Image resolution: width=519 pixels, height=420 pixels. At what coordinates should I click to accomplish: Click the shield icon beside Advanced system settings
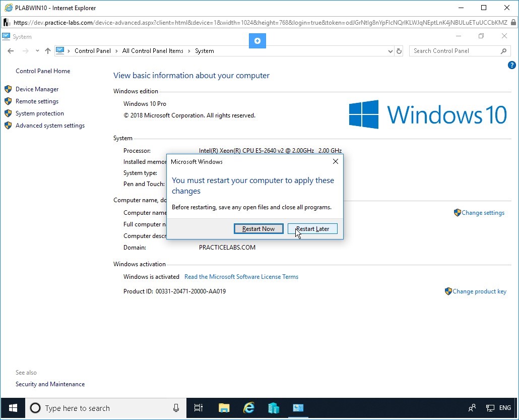point(8,126)
